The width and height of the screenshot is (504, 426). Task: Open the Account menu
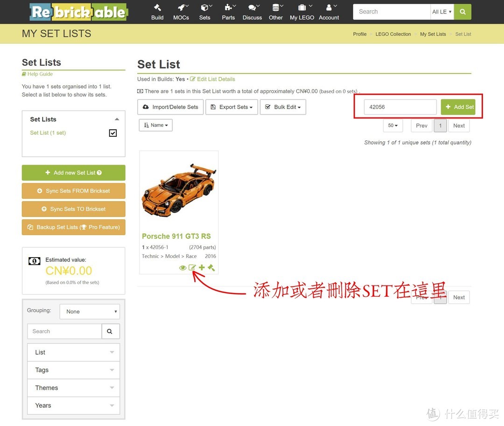[x=329, y=12]
